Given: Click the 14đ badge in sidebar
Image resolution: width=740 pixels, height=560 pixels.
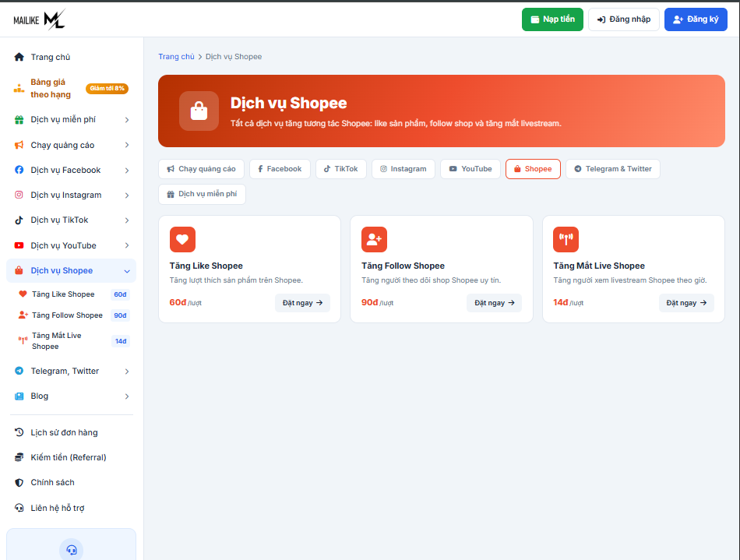Looking at the screenshot, I should click(121, 341).
